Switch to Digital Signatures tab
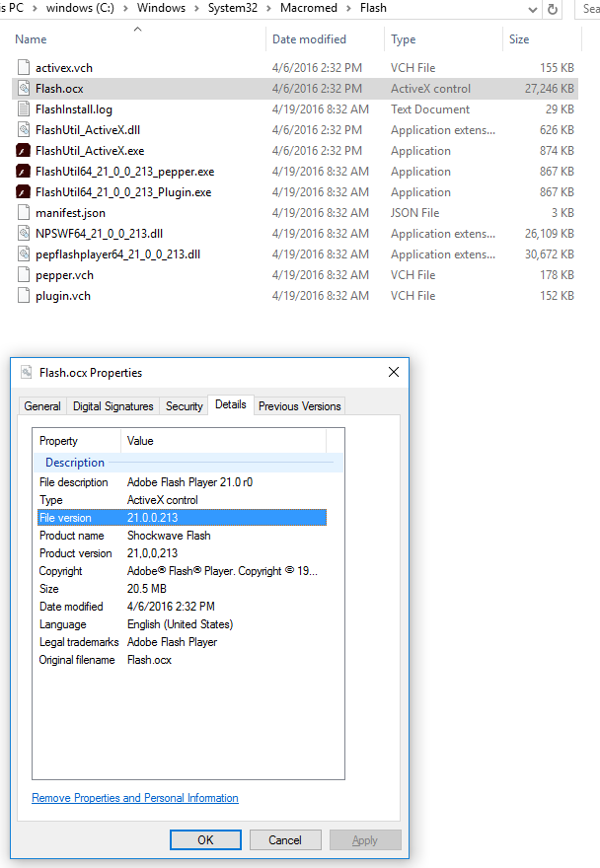 pos(113,405)
